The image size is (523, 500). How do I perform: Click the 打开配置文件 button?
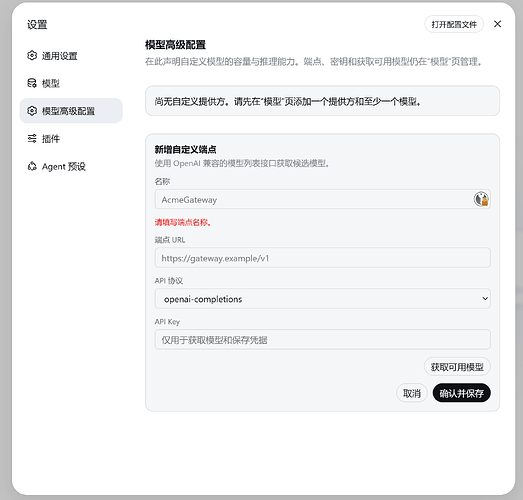pos(454,24)
